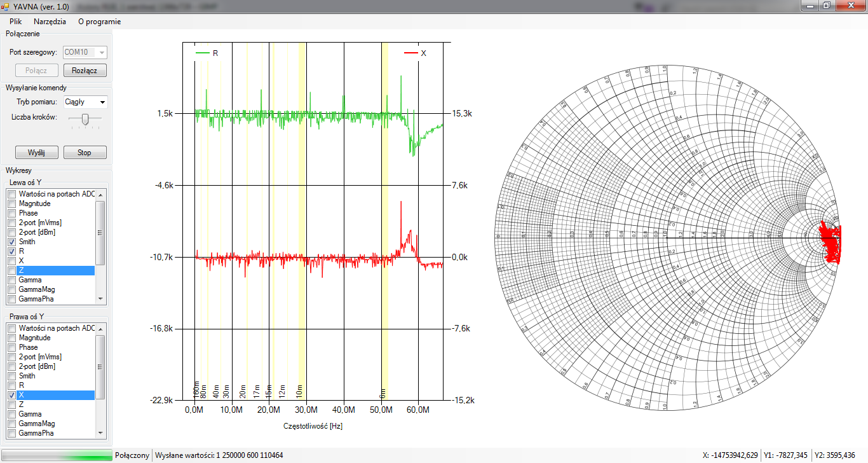Open the Narzędzia menu
The height and width of the screenshot is (463, 868).
pos(50,22)
